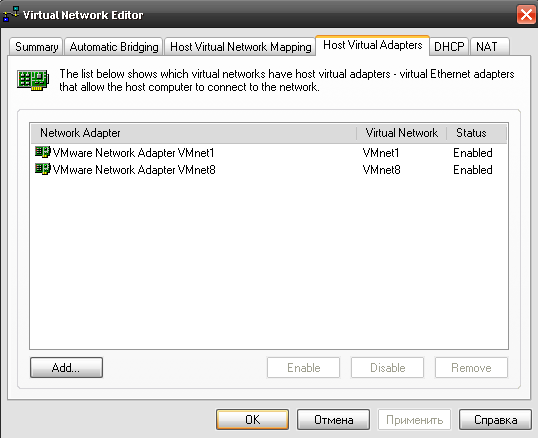
Task: Select the Host Virtual Adapters tab
Action: pyautogui.click(x=373, y=45)
